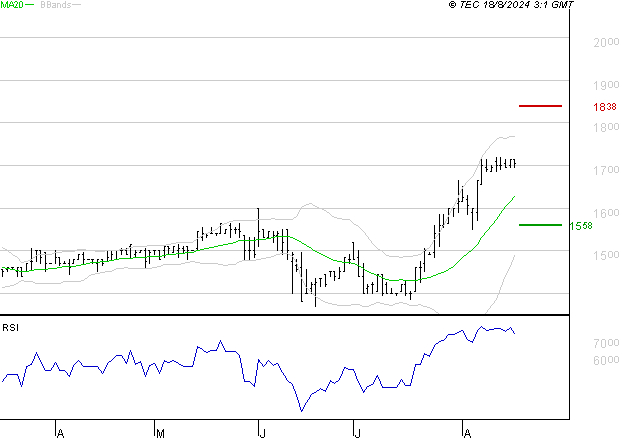This screenshot has height=440, width=627.
Task: Click the red resistance line marker
Action: click(540, 106)
